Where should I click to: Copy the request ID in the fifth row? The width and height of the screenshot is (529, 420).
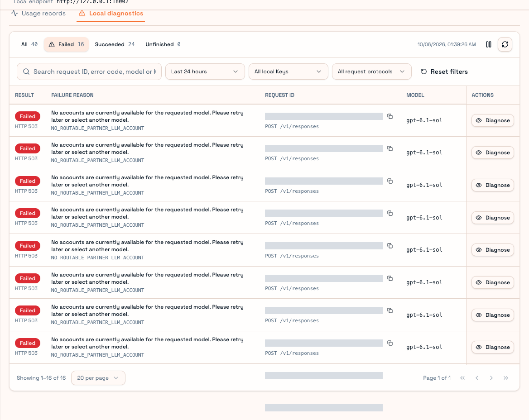point(390,246)
